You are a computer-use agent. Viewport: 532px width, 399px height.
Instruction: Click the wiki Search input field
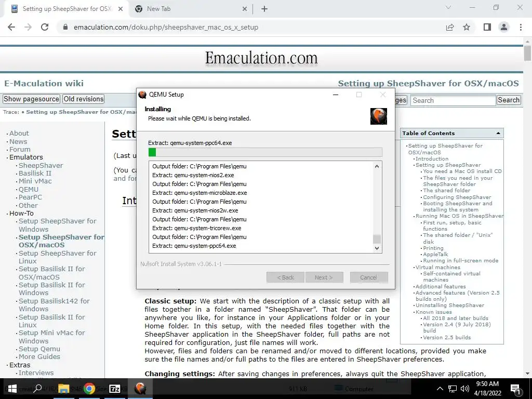[453, 100]
